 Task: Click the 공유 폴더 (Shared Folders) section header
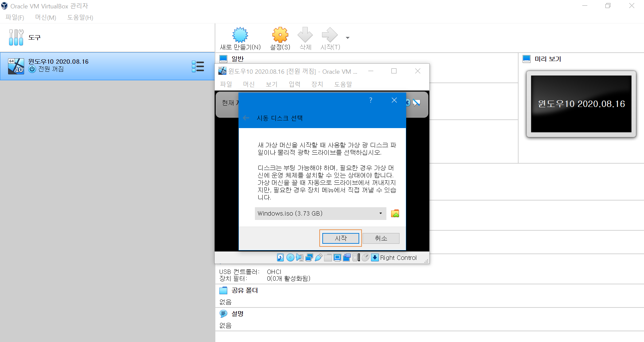(x=245, y=290)
